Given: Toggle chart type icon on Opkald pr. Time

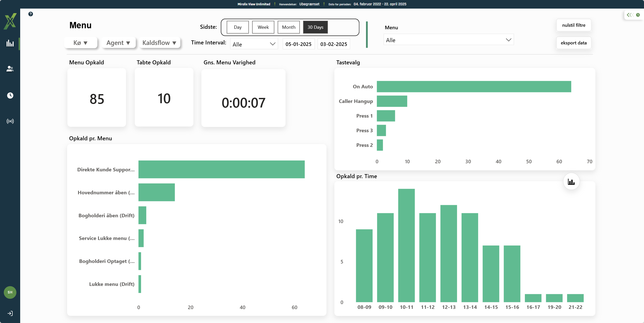Looking at the screenshot, I should [571, 182].
